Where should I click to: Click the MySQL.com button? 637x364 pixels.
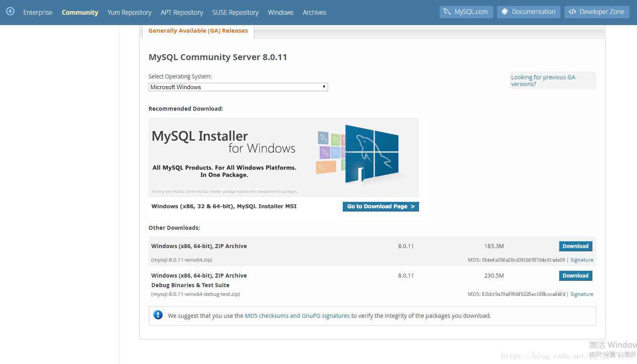466,12
